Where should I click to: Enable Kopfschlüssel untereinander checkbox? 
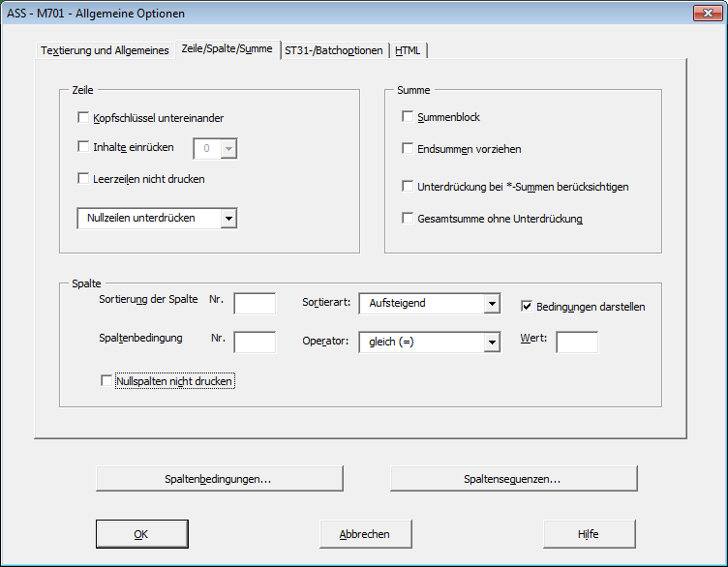82,118
